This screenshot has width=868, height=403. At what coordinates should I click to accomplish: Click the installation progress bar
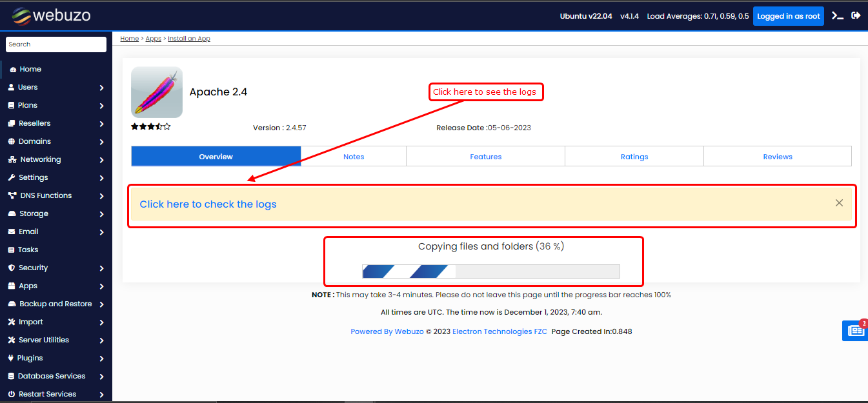pyautogui.click(x=490, y=271)
